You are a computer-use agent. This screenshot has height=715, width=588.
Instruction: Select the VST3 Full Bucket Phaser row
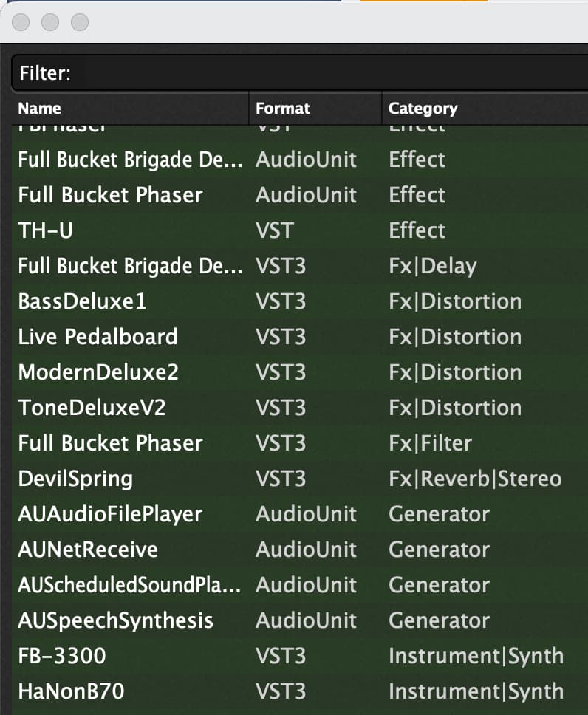point(300,443)
